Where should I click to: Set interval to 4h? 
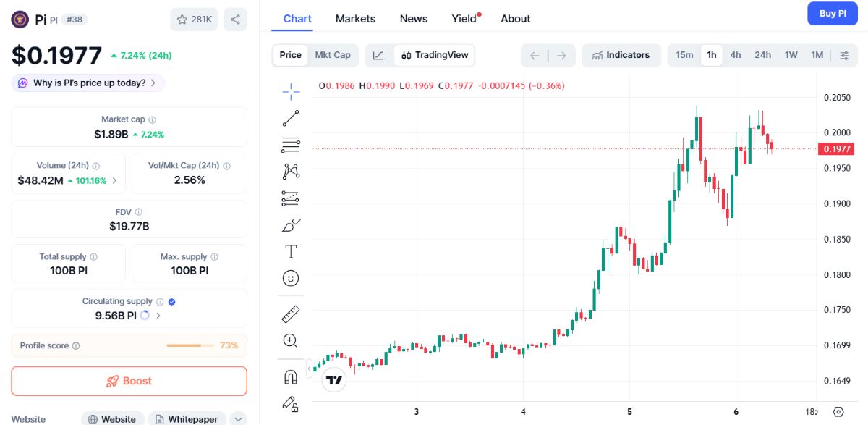[x=736, y=55]
